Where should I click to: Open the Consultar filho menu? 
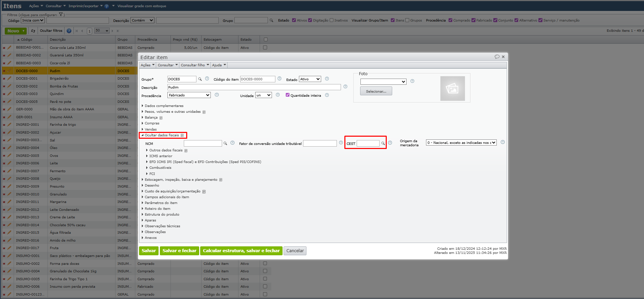(x=195, y=65)
